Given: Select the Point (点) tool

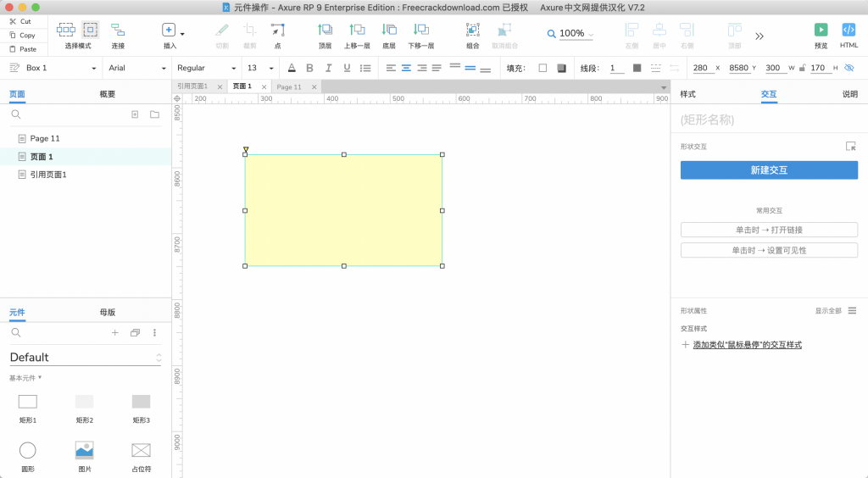Looking at the screenshot, I should point(277,31).
